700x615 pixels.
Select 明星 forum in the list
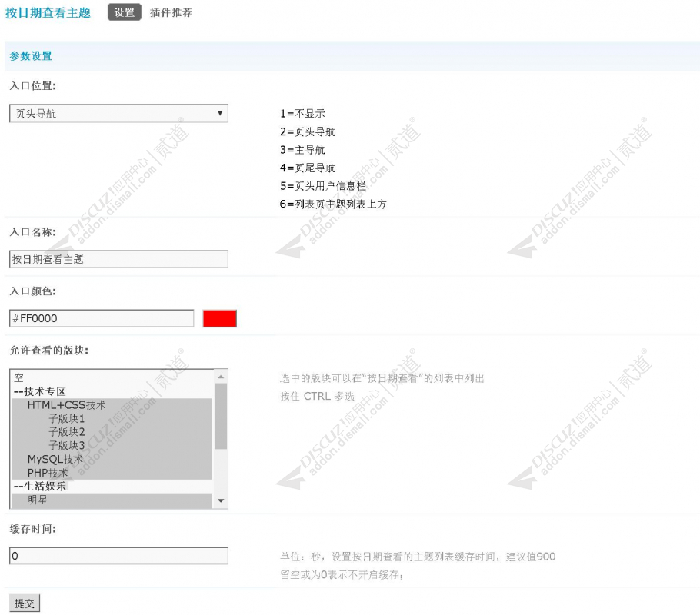click(112, 500)
